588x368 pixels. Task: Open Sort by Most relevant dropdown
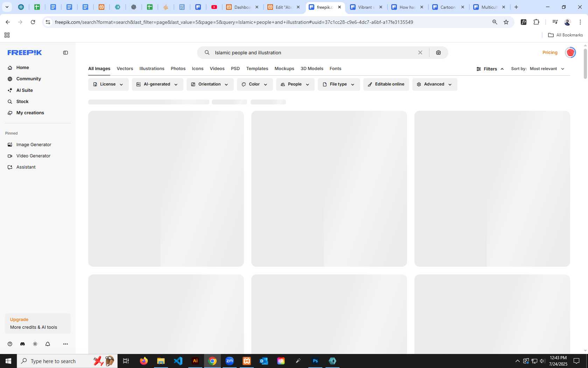coord(547,69)
